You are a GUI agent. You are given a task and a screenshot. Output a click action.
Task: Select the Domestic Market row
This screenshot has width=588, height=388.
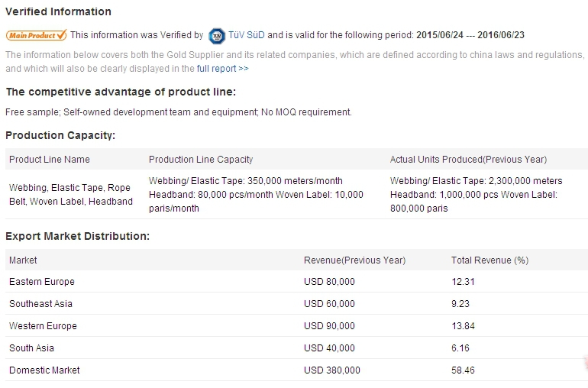tap(44, 370)
